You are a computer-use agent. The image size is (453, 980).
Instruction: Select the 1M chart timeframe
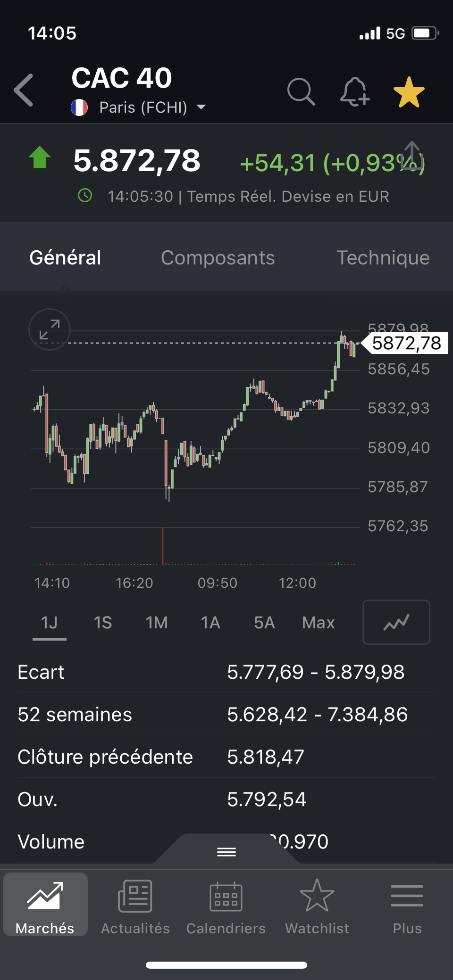(157, 623)
